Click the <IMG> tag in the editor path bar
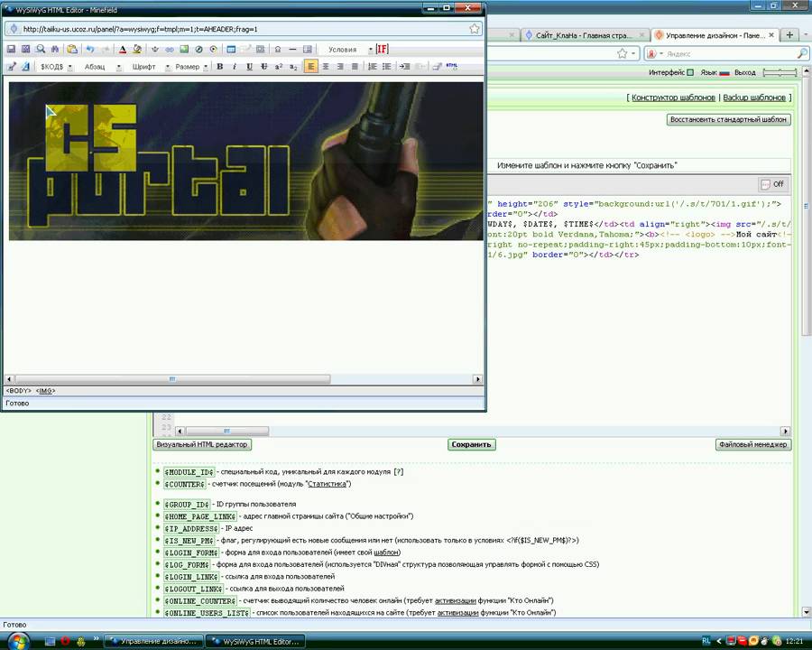 (46, 391)
